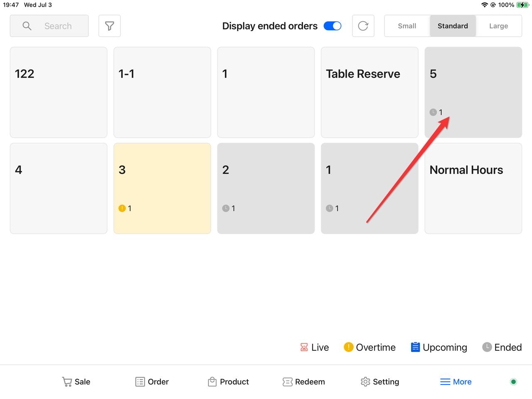Click the green connection status dot
532x399 pixels.
(513, 382)
